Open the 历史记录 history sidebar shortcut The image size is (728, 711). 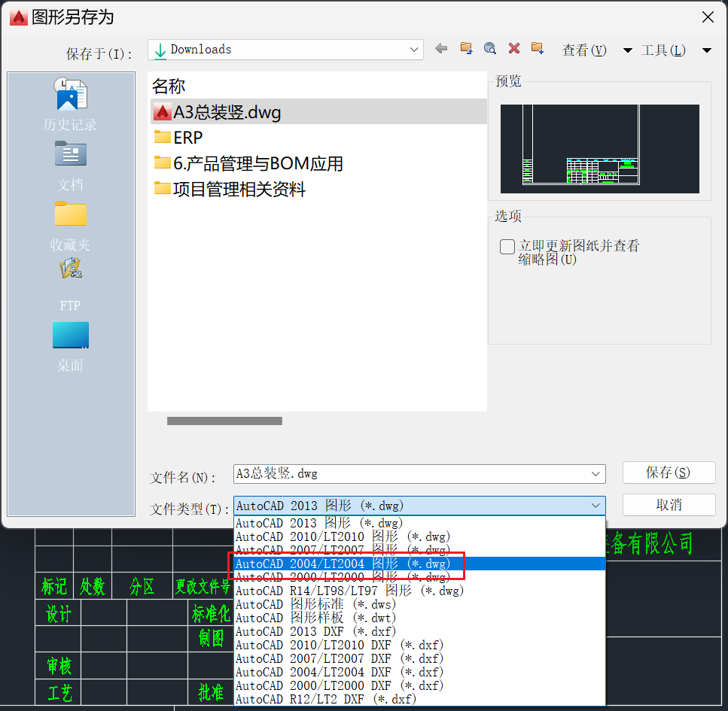tap(71, 105)
